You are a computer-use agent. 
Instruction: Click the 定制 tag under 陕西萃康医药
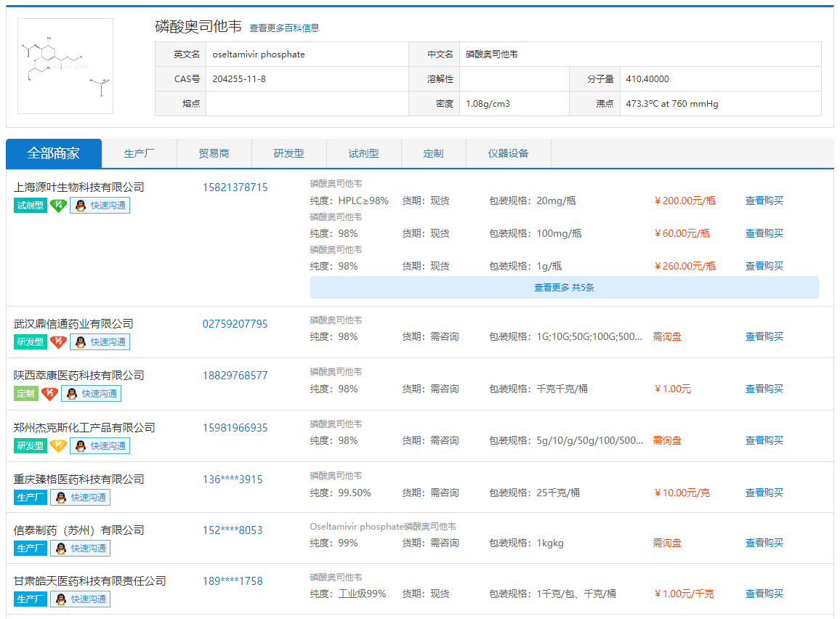(x=26, y=394)
